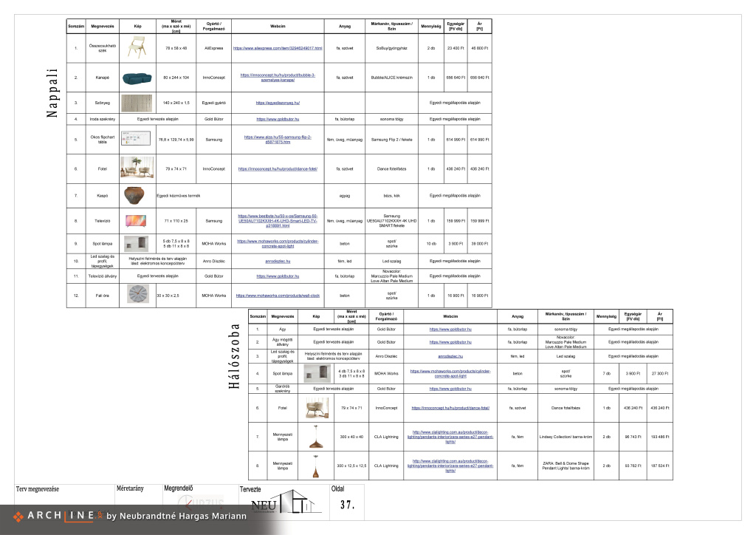The height and width of the screenshot is (535, 756).
Task: Open clalighting link for ZARA Bell & Dome lamp
Action: (450, 466)
